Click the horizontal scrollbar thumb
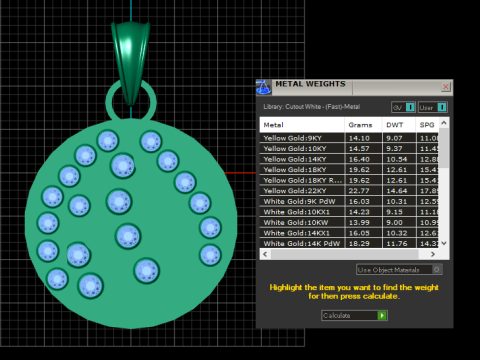This screenshot has height=360, width=480. click(345, 254)
